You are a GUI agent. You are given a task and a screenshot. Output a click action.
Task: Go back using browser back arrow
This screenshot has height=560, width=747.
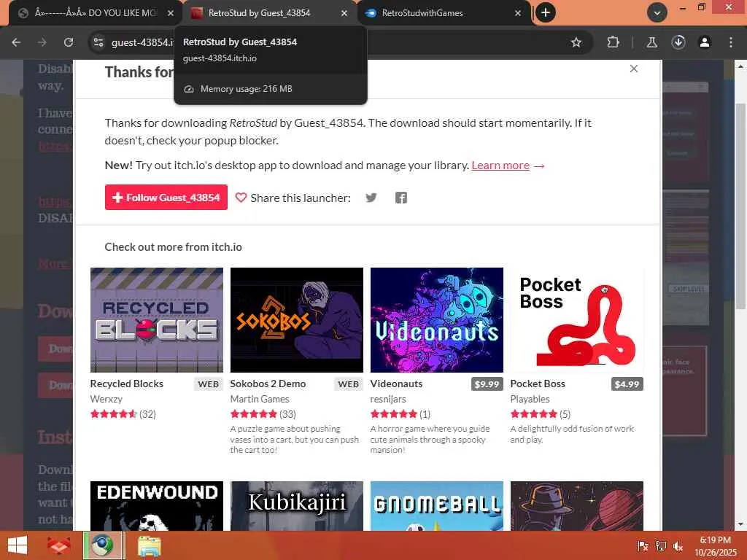[x=16, y=42]
